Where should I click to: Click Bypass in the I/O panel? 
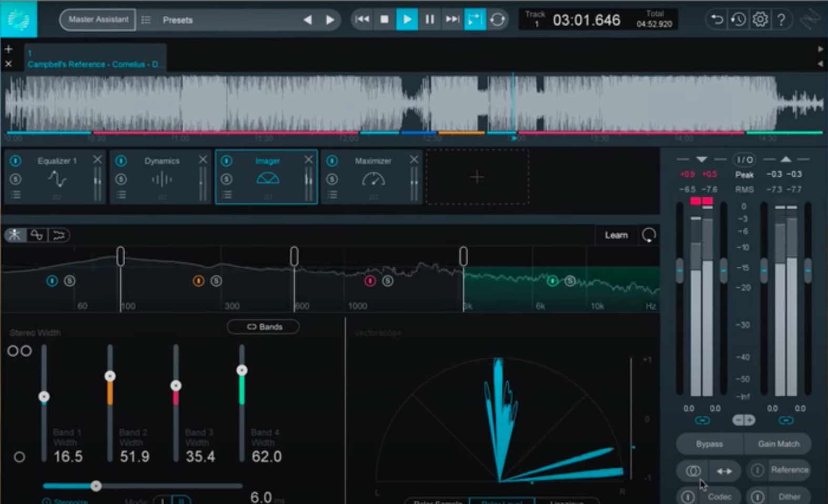[709, 444]
